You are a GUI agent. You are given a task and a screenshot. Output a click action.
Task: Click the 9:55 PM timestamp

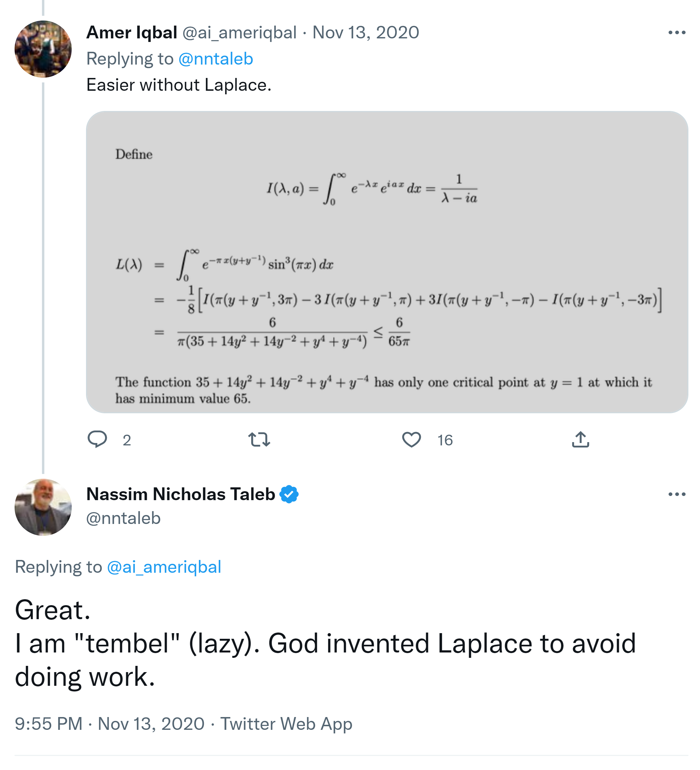click(49, 723)
